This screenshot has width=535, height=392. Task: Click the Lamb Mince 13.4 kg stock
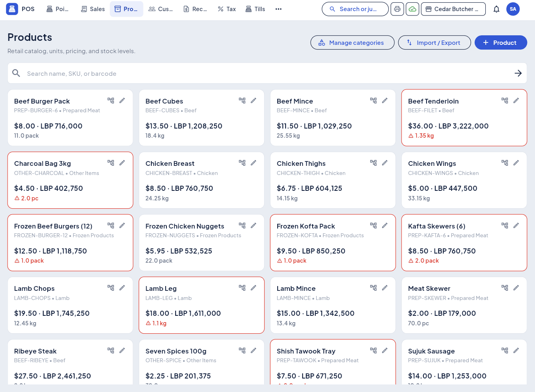(286, 323)
